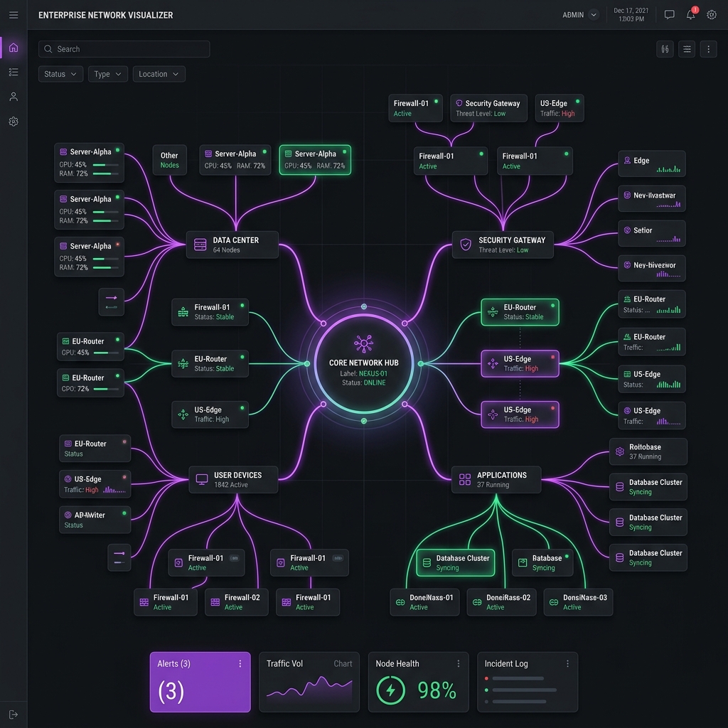728x728 pixels.
Task: Click the notification bell icon
Action: point(690,15)
